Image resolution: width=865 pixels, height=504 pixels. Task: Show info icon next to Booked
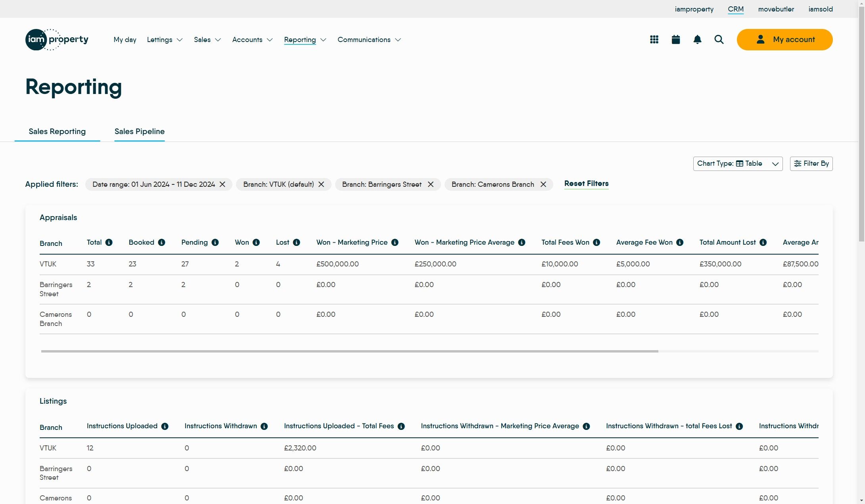[x=161, y=242]
